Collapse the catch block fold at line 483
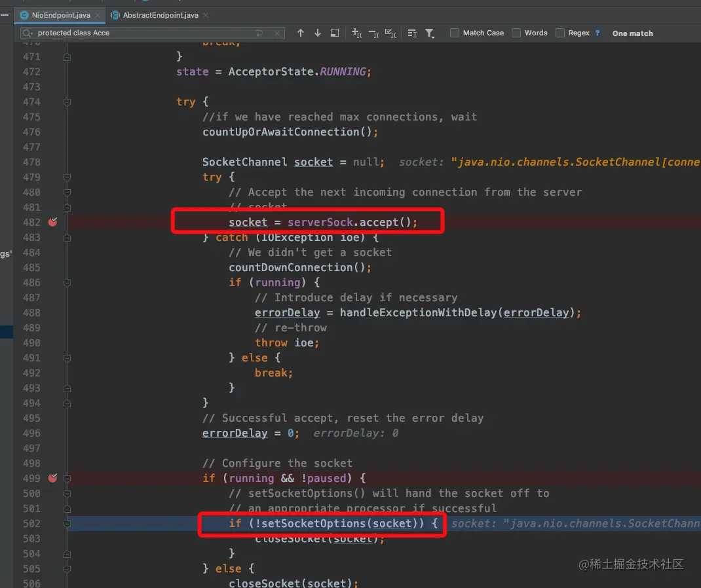 tap(67, 238)
